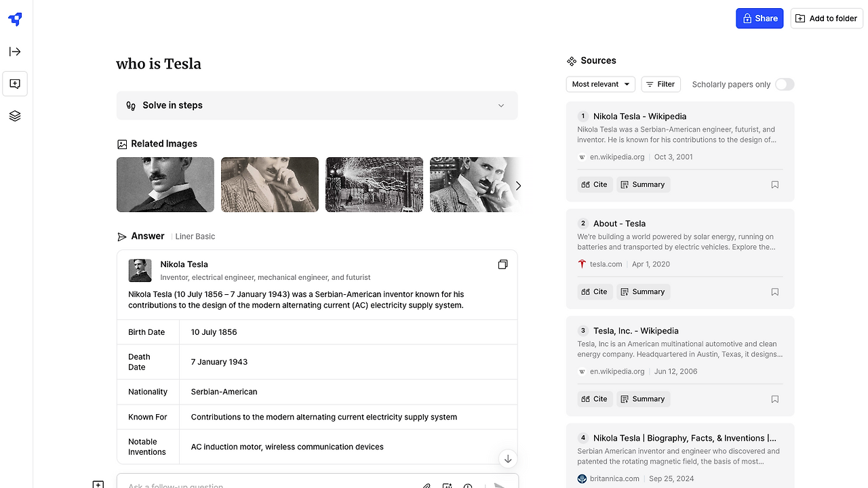Open the Nikola Tesla Biography Britannica source
The image size is (868, 488).
click(x=684, y=439)
